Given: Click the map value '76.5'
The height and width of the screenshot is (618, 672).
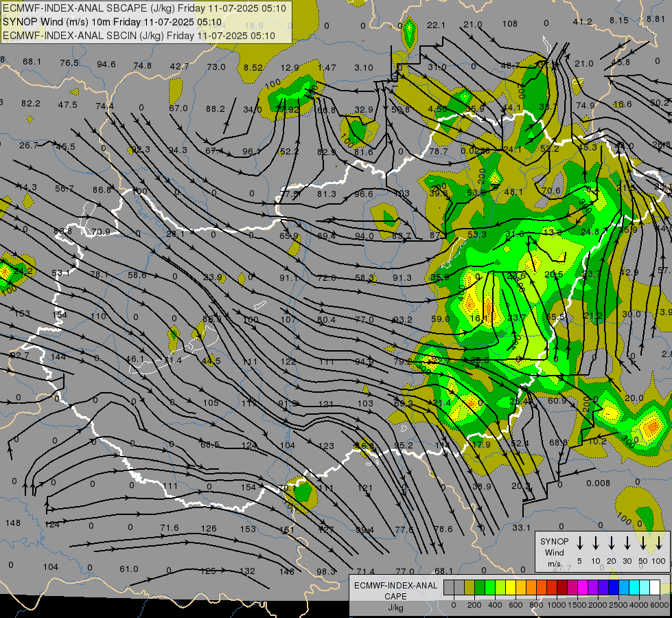Looking at the screenshot, I should click(69, 63).
